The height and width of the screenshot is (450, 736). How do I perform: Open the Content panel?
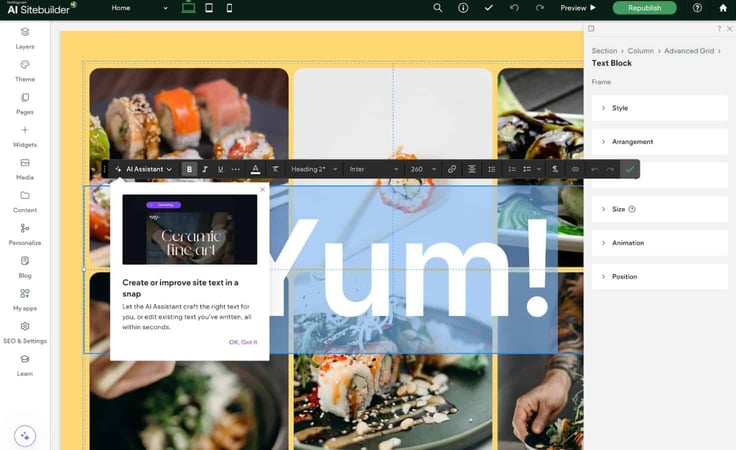coord(25,202)
